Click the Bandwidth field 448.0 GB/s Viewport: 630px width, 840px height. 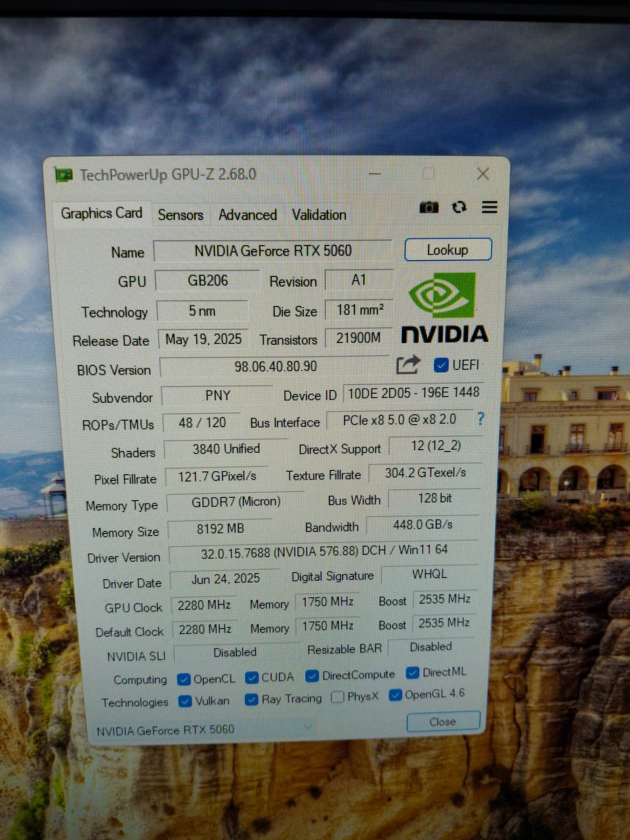pyautogui.click(x=423, y=526)
